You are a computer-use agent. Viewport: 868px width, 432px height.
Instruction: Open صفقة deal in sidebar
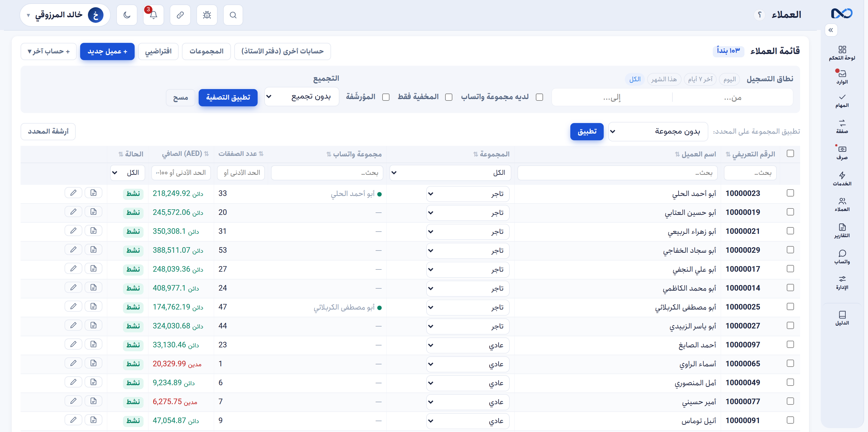pos(842,126)
